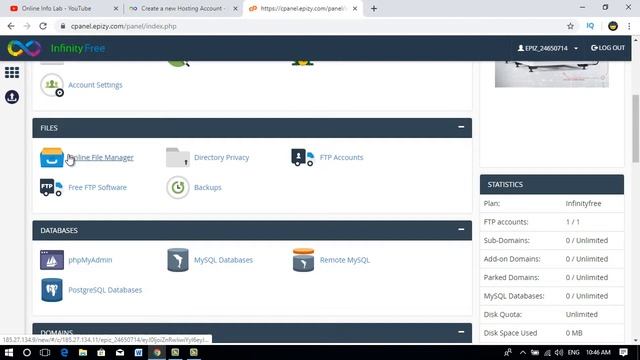Screen dimensions: 640x360
Task: Click the Free FTP Software icon
Action: click(51, 187)
